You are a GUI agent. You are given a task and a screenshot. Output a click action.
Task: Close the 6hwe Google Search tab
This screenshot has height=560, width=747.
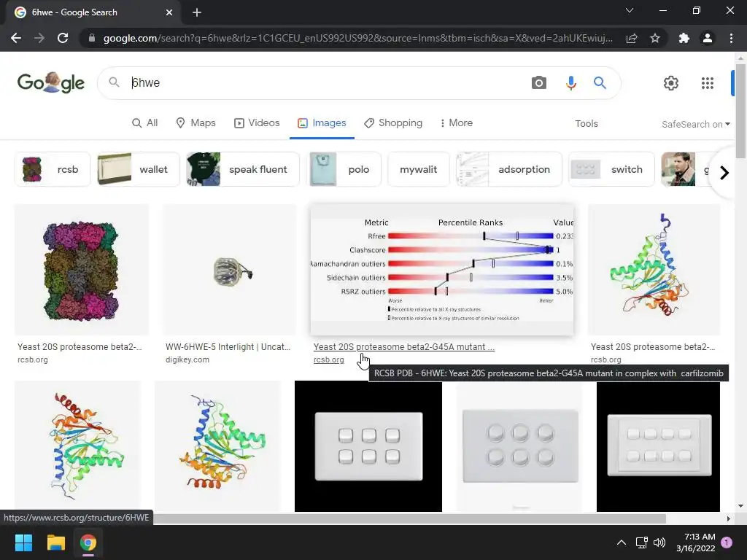[169, 12]
